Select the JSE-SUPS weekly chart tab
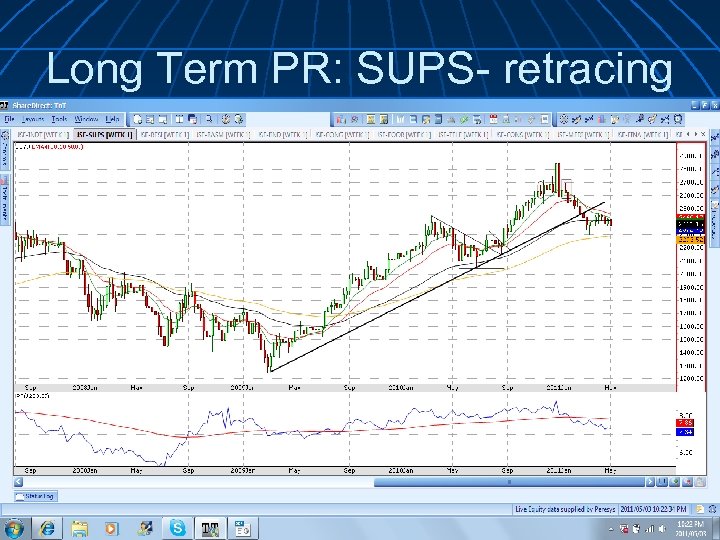The height and width of the screenshot is (540, 720). (x=104, y=135)
